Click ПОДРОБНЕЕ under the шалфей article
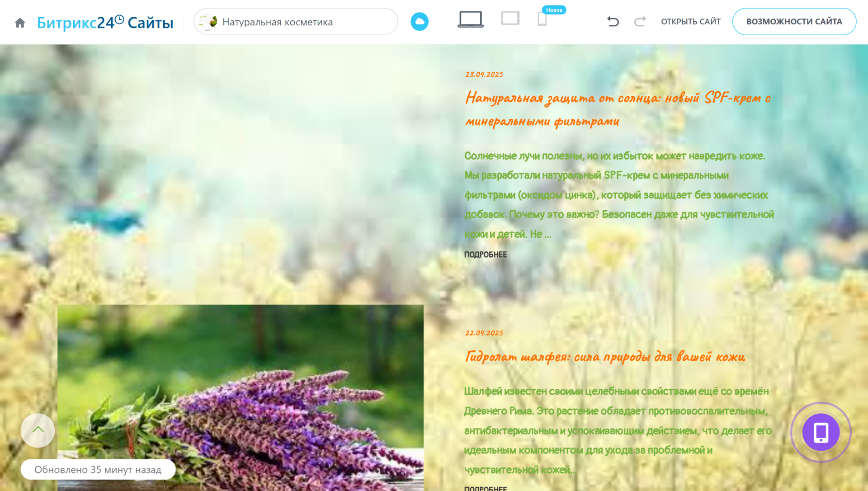The image size is (868, 491). (x=486, y=488)
